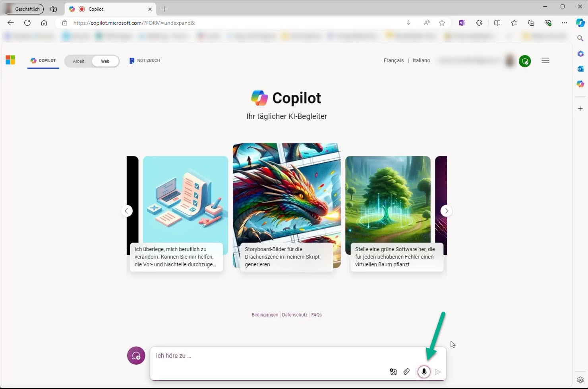Open the hamburger menu next to the profile
The width and height of the screenshot is (588, 389).
[x=545, y=60]
